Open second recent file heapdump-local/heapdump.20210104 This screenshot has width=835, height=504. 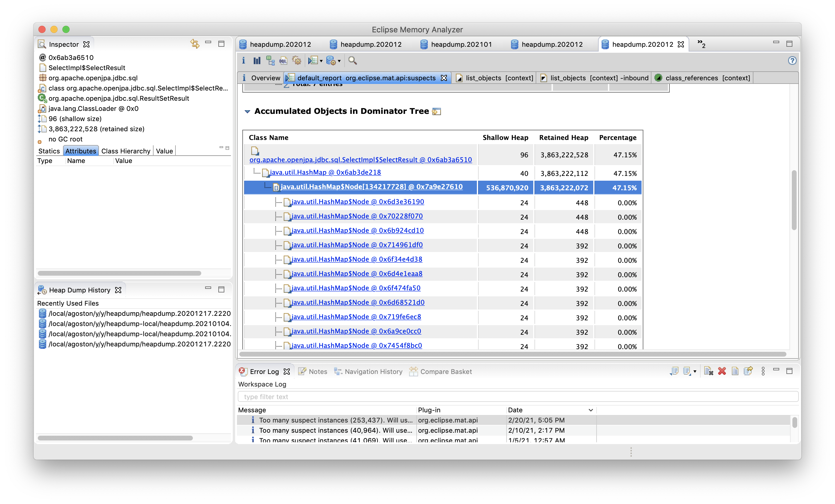pyautogui.click(x=135, y=324)
